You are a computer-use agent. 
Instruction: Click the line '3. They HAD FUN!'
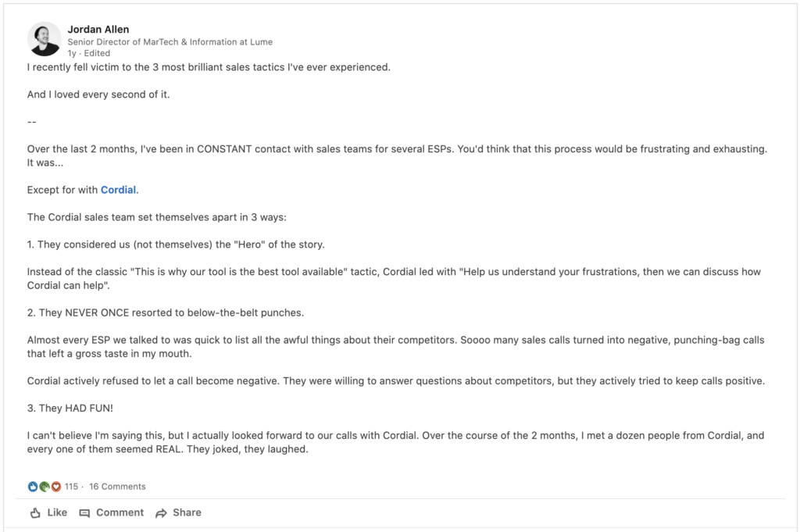(x=70, y=408)
